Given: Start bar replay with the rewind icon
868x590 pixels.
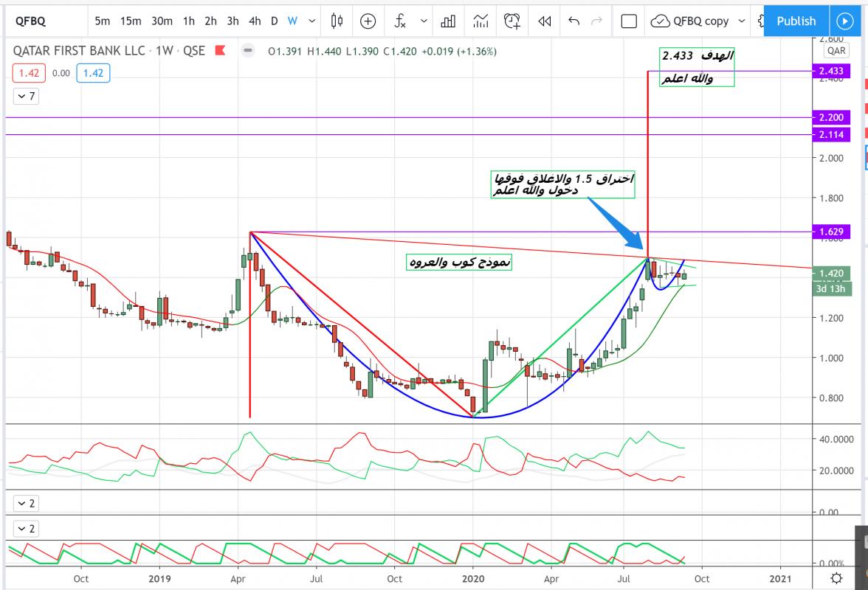Looking at the screenshot, I should coord(545,21).
